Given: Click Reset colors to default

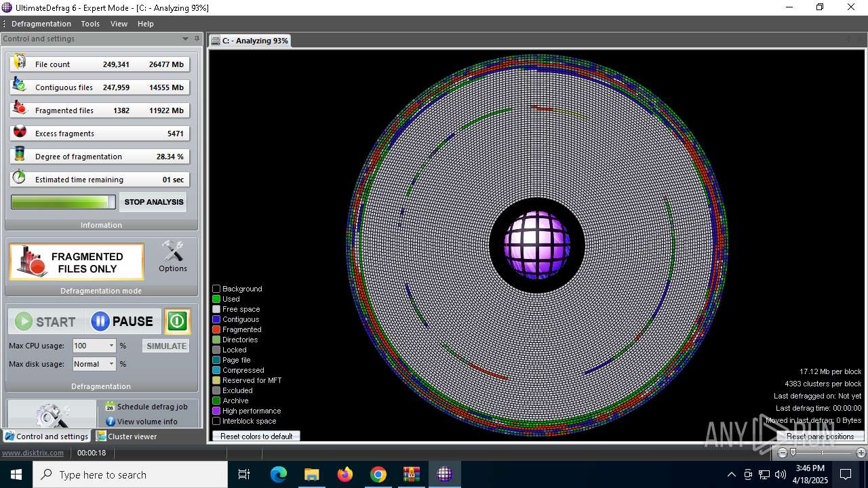Looking at the screenshot, I should pyautogui.click(x=256, y=436).
